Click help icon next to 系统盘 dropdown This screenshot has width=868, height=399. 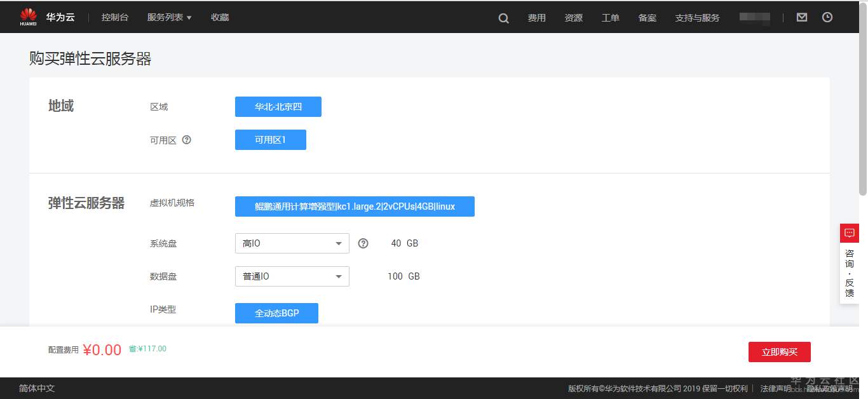(363, 243)
